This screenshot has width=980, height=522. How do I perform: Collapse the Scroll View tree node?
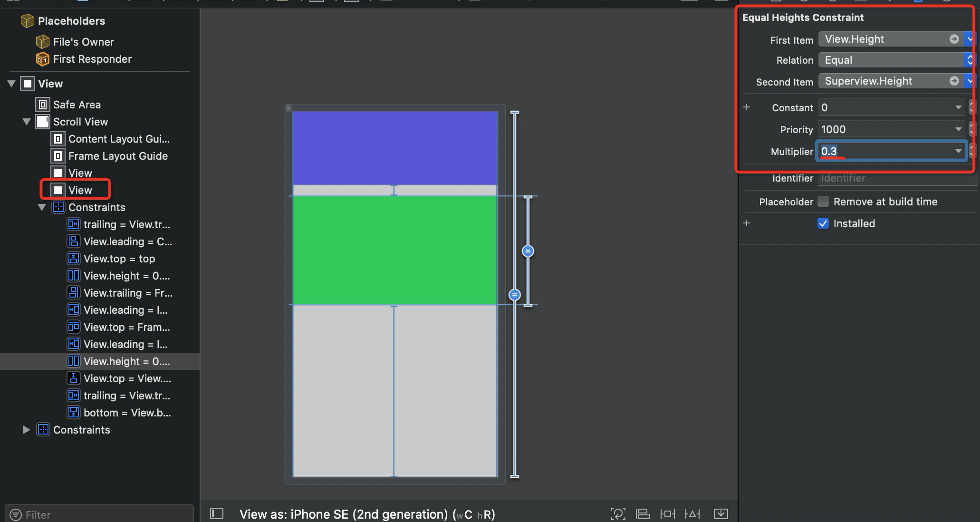(27, 122)
